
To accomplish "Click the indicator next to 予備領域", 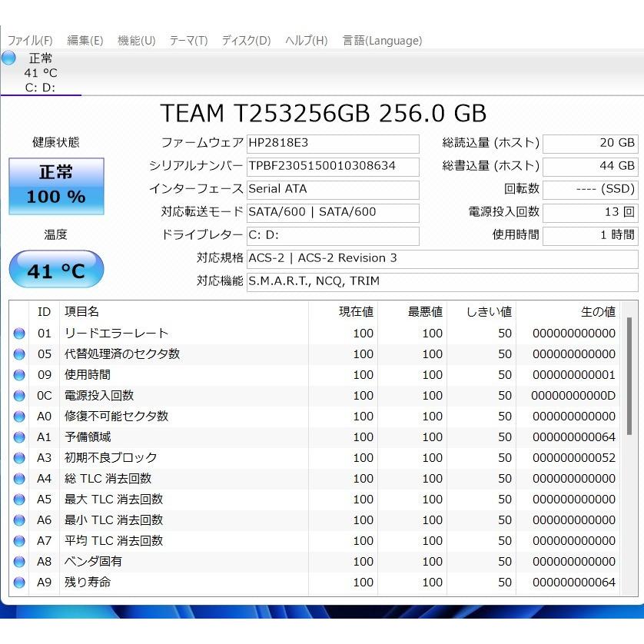I will coord(18,437).
